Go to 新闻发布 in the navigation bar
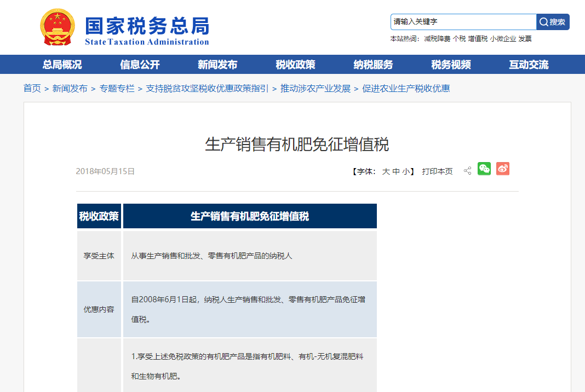Screen dimensions: 585x392 tap(217, 65)
